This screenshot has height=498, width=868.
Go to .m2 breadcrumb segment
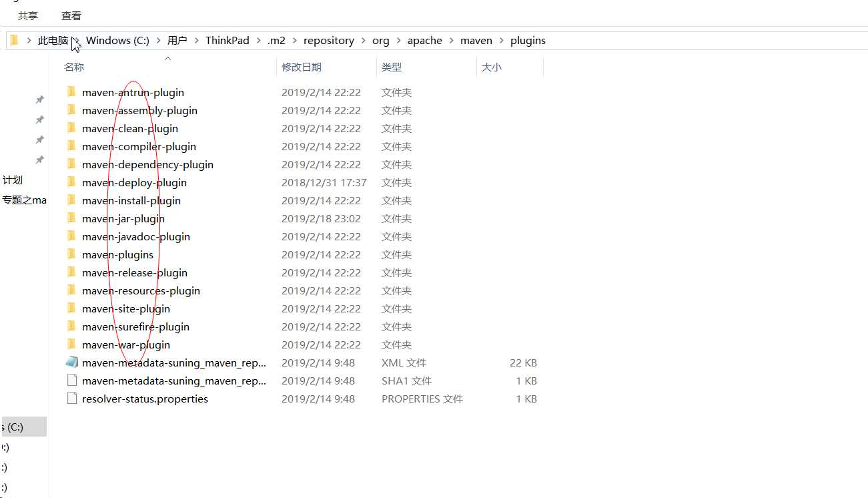pos(276,41)
